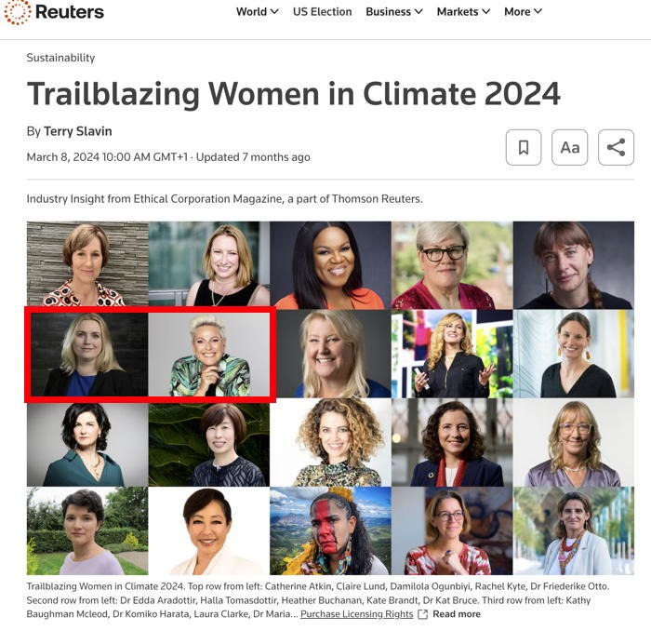
Task: Open the text size Aa control
Action: pyautogui.click(x=570, y=147)
